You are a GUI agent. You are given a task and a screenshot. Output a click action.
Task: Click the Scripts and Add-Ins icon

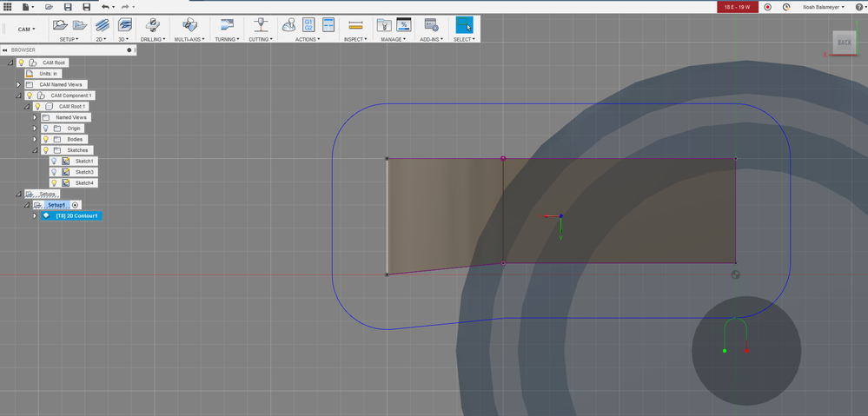(x=431, y=25)
